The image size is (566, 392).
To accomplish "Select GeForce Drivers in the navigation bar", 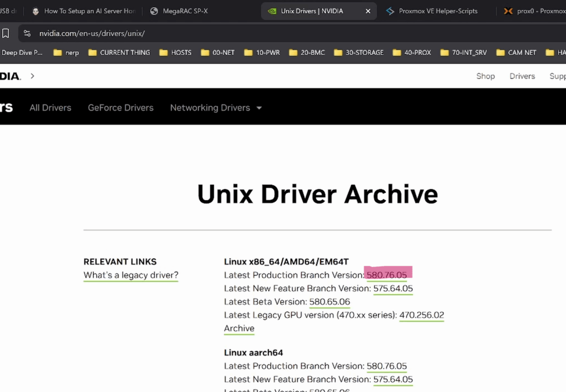I will pyautogui.click(x=120, y=108).
